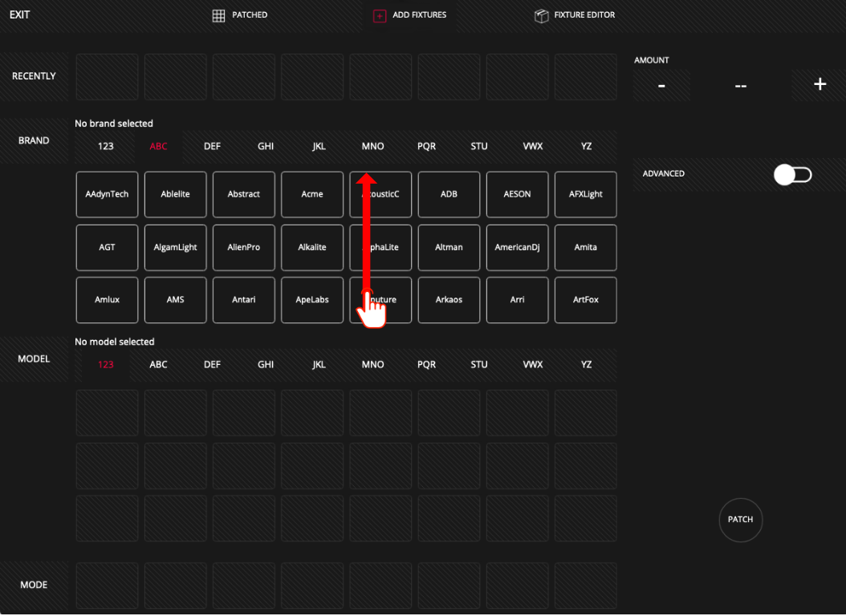Filter models by GHI
This screenshot has width=846, height=616.
tap(266, 365)
